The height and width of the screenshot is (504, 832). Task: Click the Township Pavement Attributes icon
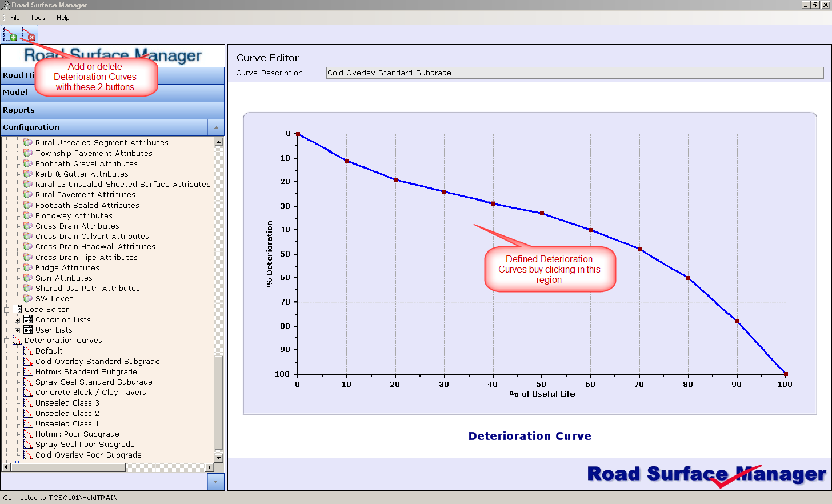27,153
